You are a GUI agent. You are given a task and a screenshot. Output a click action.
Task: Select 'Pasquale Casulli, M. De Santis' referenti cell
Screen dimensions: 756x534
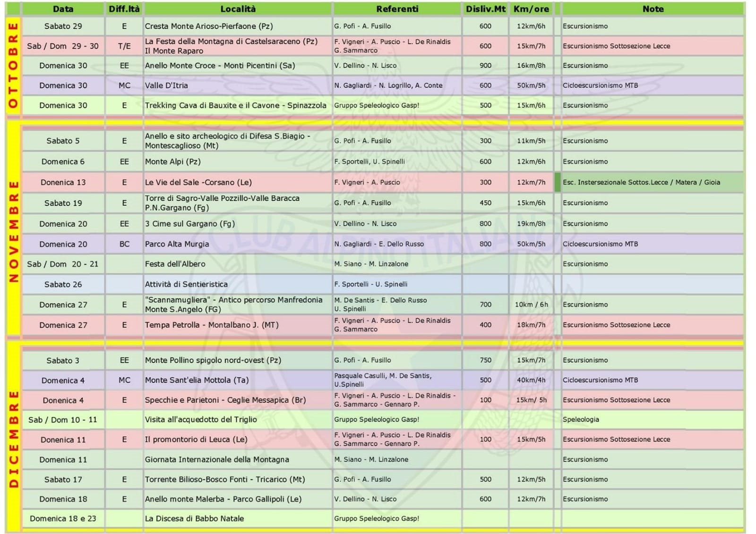397,380
